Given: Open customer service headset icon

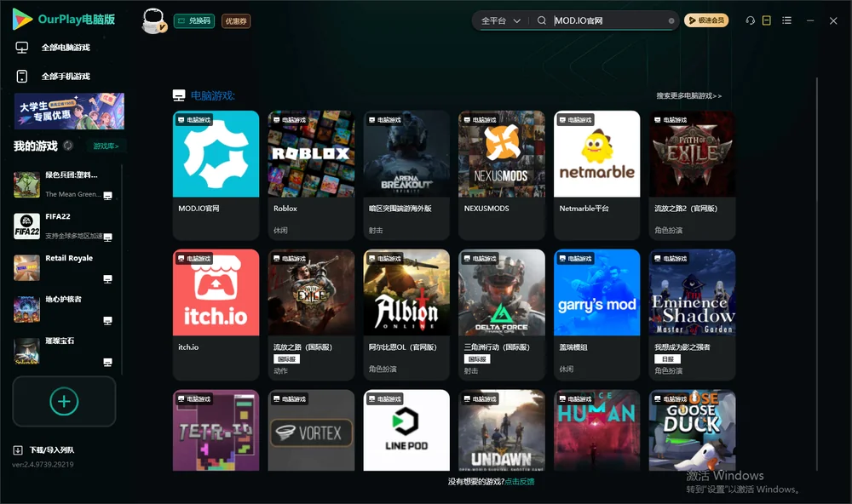Looking at the screenshot, I should coord(751,20).
